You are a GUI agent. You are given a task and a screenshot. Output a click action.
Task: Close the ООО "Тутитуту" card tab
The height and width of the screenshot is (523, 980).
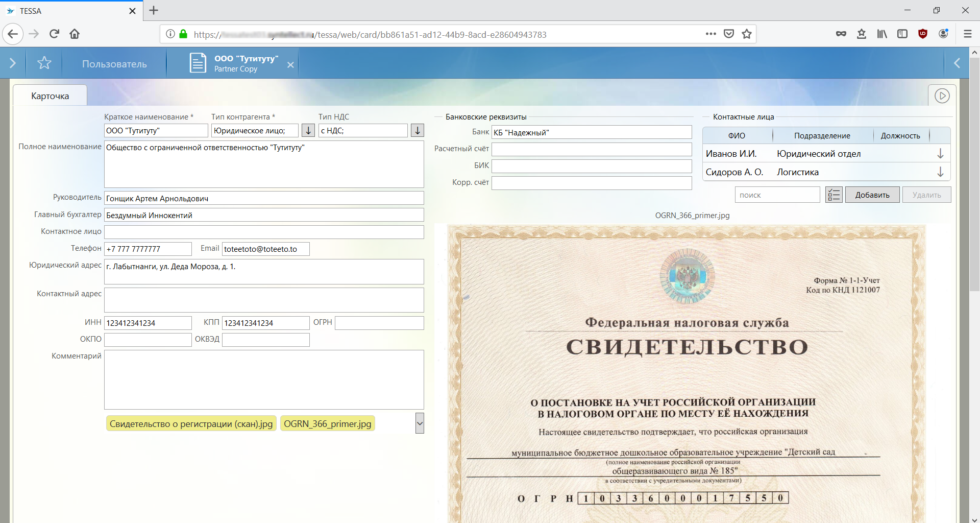(x=290, y=65)
